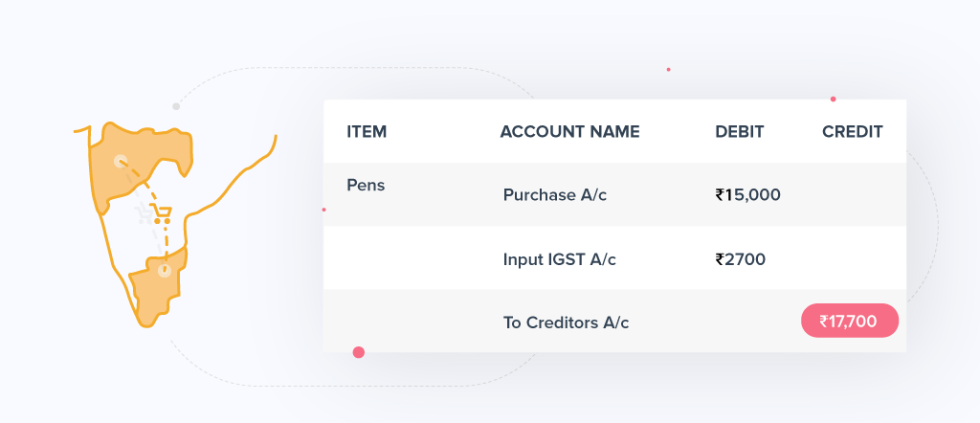Viewport: 980px width, 423px height.
Task: Click the pink ₹17,700 credit badge
Action: coord(849,322)
